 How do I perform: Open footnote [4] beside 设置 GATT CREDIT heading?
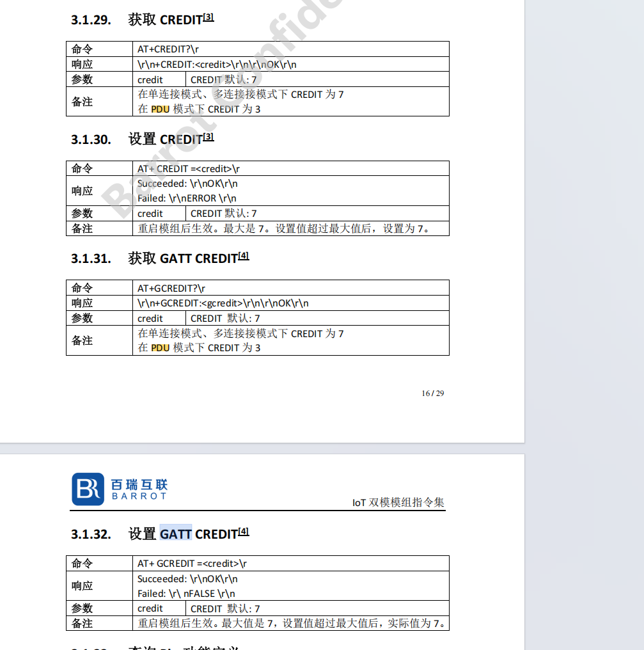[244, 532]
